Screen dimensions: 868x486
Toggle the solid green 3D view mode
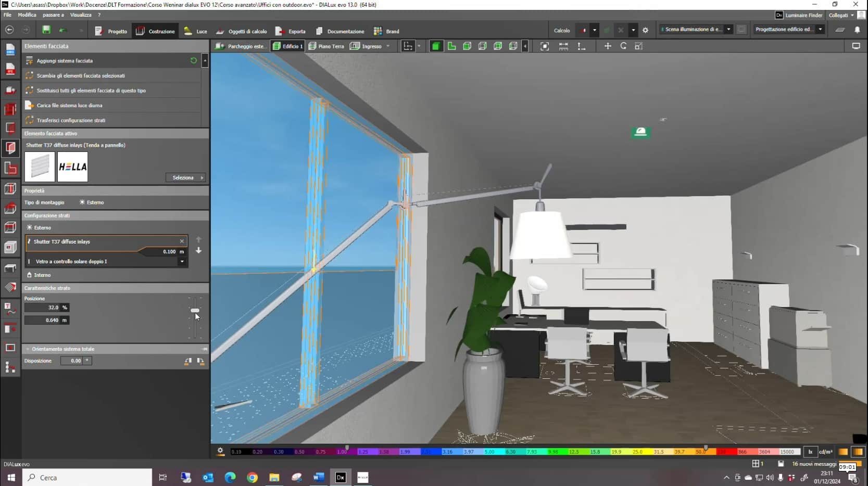[x=436, y=46]
